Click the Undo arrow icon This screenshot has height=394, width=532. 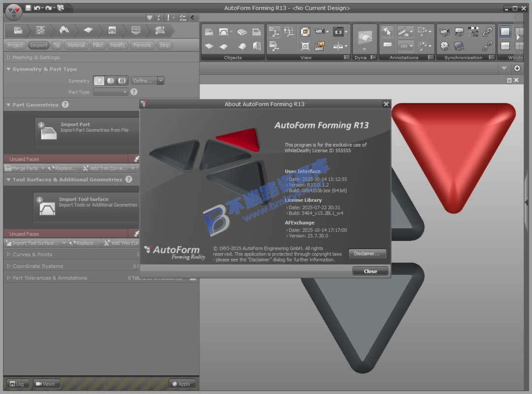[x=36, y=7]
